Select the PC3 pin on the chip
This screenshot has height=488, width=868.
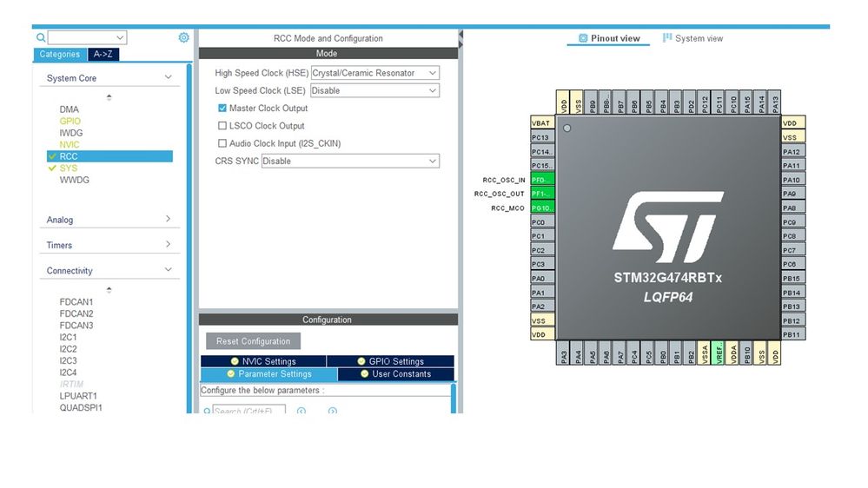[x=542, y=264]
